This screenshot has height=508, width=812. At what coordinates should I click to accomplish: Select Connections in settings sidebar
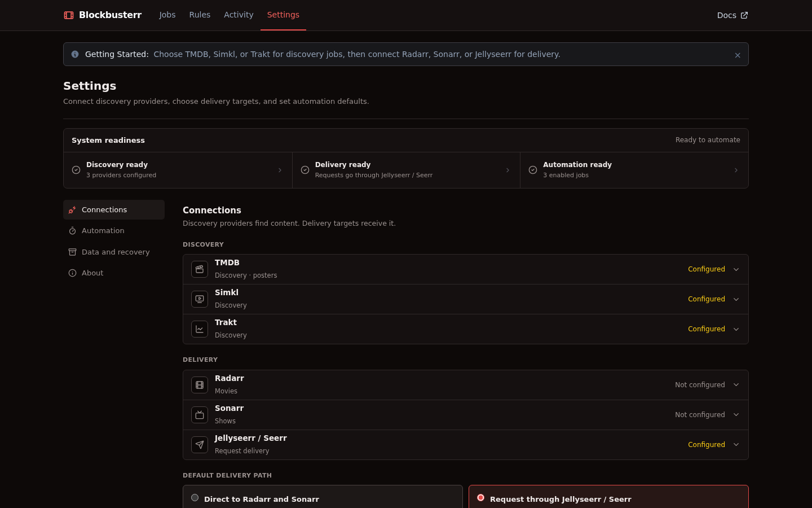114,209
